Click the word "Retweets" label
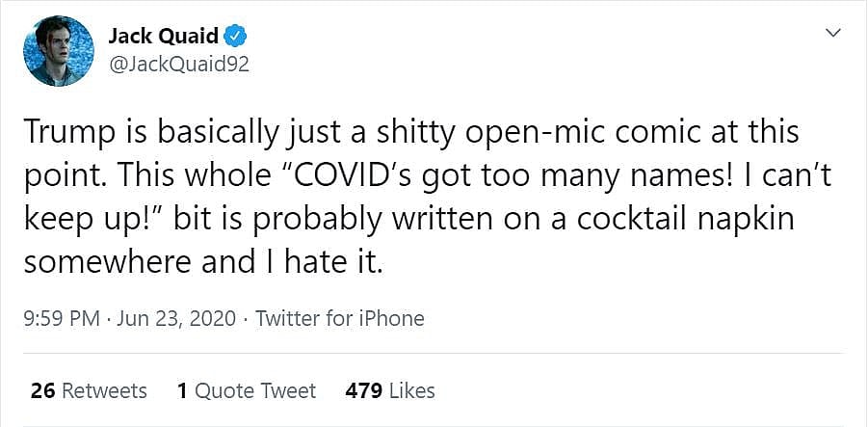The image size is (868, 427). [x=104, y=390]
